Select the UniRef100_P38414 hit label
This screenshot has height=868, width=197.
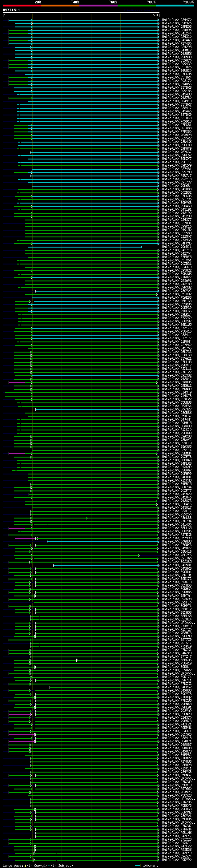[177, 335]
